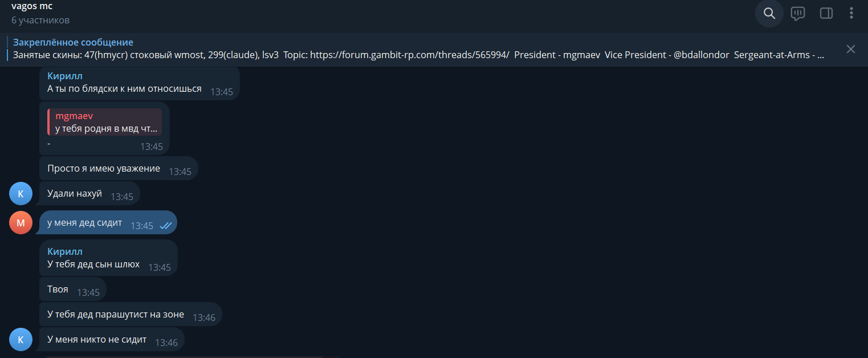Open the chat search magnifier icon

pyautogui.click(x=769, y=14)
